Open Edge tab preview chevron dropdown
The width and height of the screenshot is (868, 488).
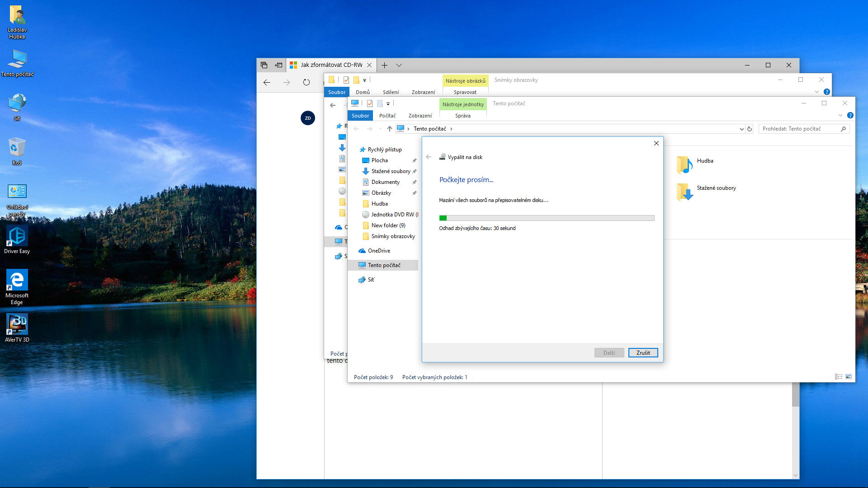[x=399, y=65]
